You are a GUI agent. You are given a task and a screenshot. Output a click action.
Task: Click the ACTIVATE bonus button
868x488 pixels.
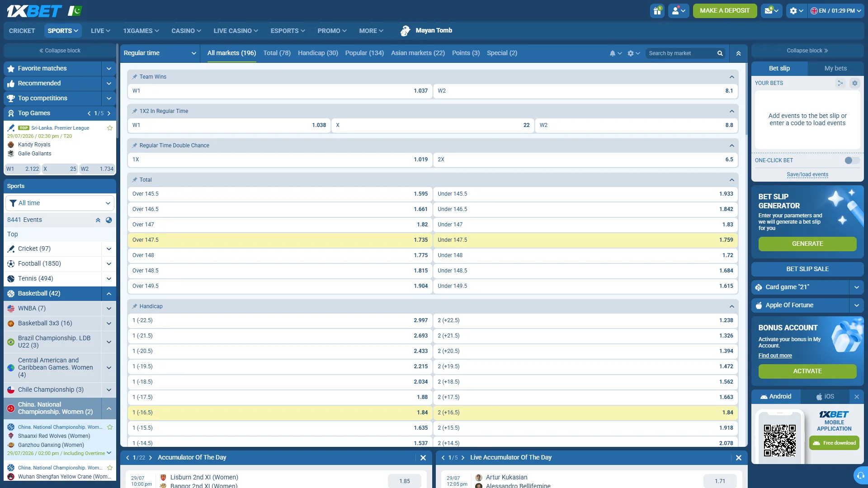tap(807, 371)
